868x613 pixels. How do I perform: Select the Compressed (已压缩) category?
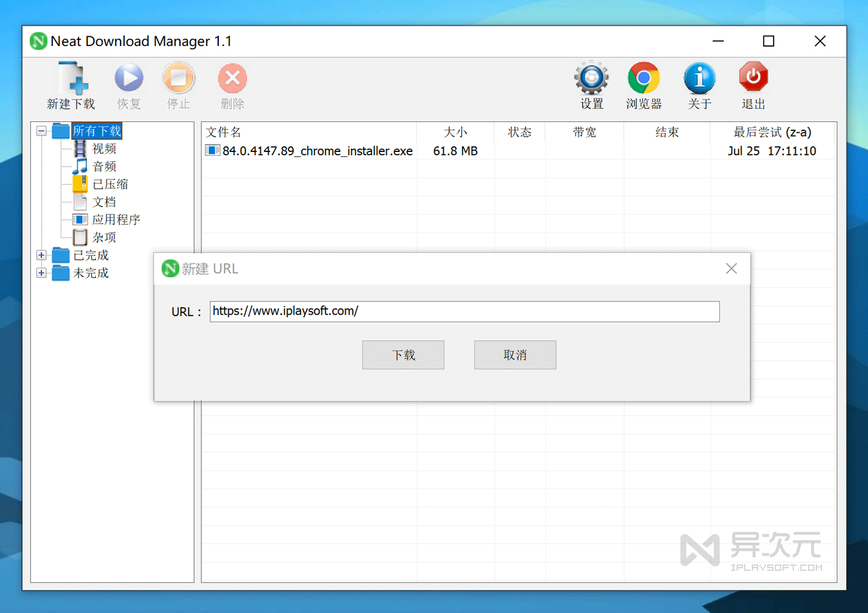point(109,185)
